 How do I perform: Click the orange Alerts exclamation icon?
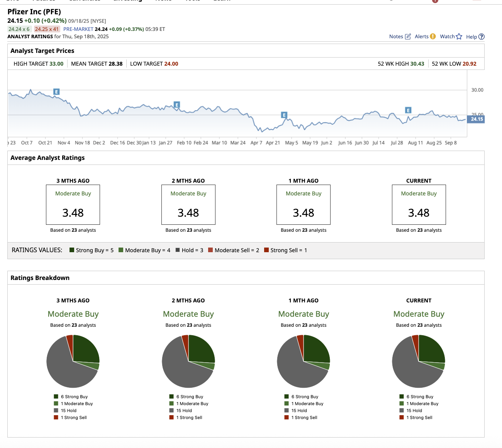(433, 36)
